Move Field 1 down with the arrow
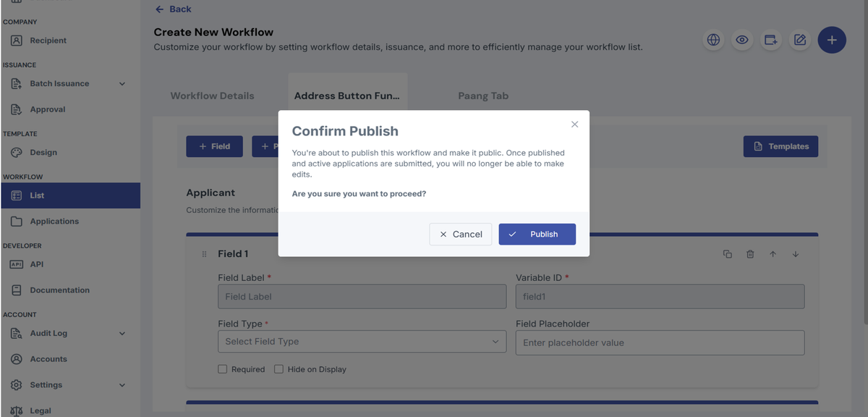This screenshot has height=417, width=868. tap(796, 254)
